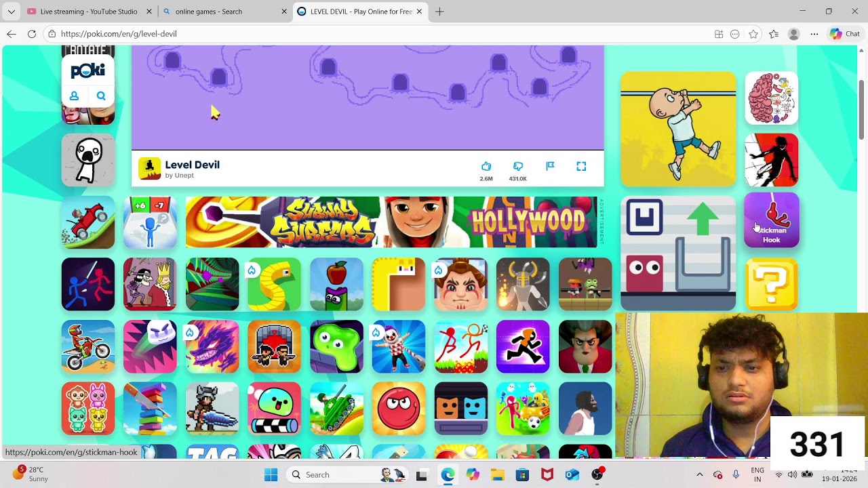The width and height of the screenshot is (868, 488).
Task: Enter fullscreen mode for Level Devil
Action: click(x=581, y=166)
